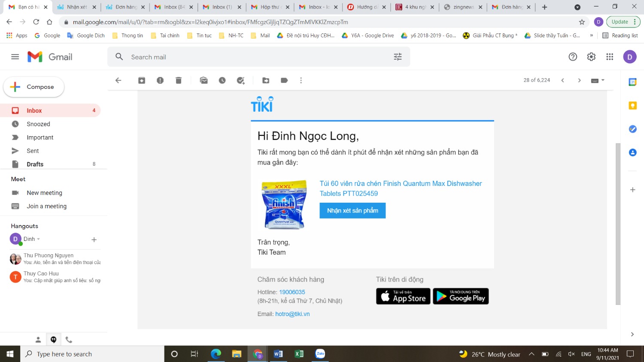The height and width of the screenshot is (362, 644).
Task: Archive this email with the archive icon
Action: [x=142, y=80]
